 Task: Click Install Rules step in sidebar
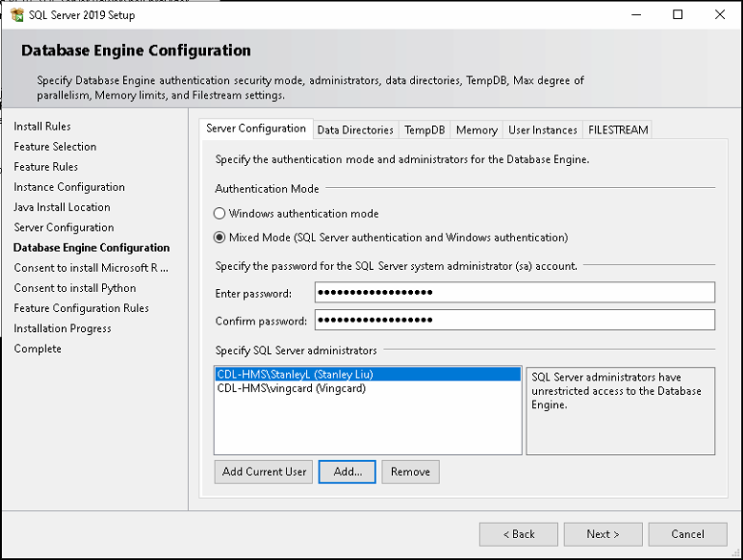click(42, 127)
